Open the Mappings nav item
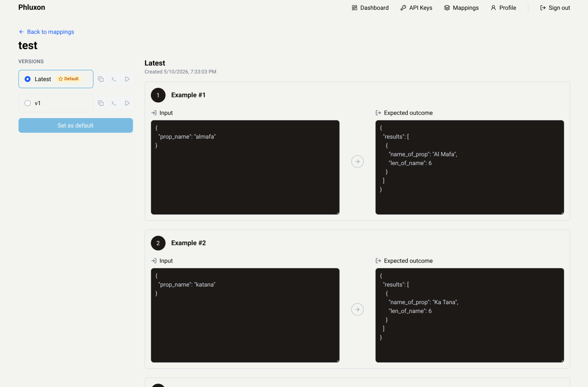Image resolution: width=588 pixels, height=387 pixels. click(461, 8)
